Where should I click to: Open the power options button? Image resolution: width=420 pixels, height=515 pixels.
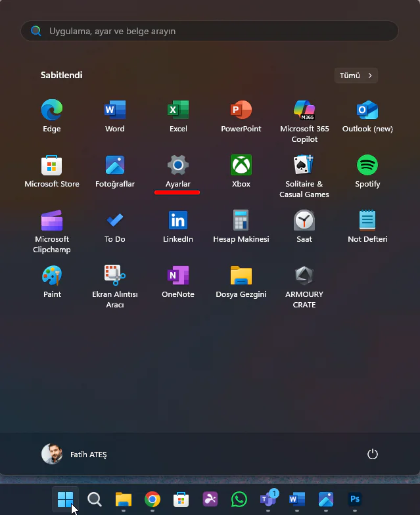point(372,455)
